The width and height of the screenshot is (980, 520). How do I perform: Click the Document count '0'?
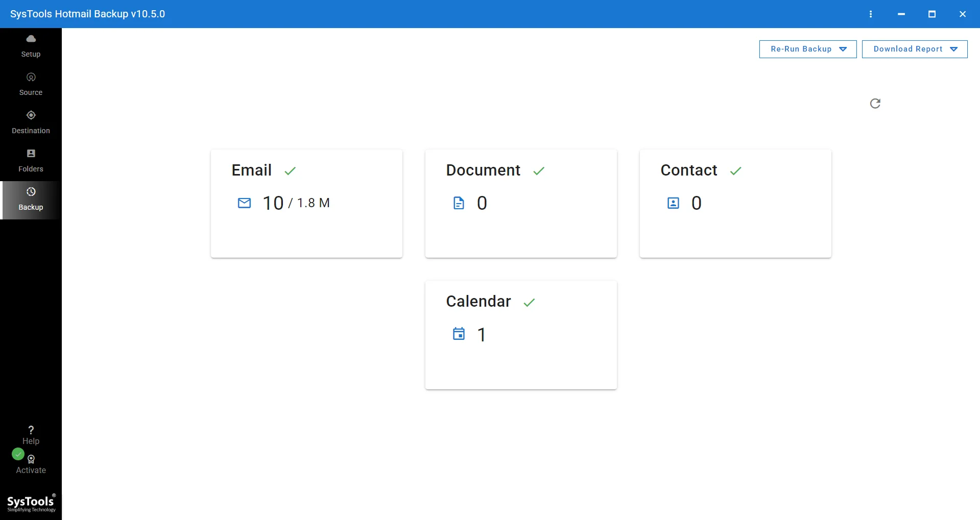pos(482,203)
